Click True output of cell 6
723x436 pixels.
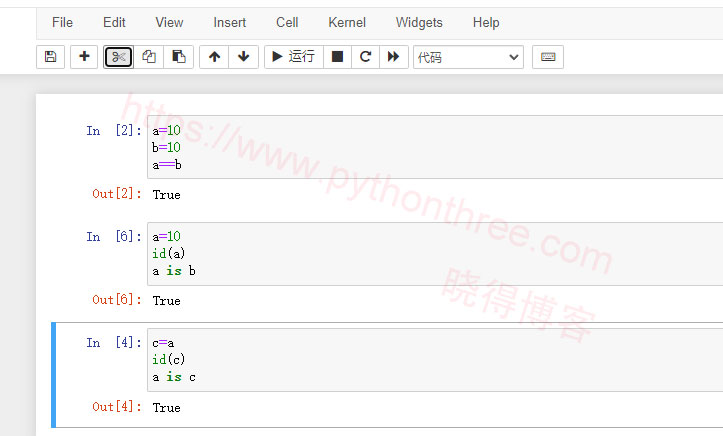click(x=166, y=300)
